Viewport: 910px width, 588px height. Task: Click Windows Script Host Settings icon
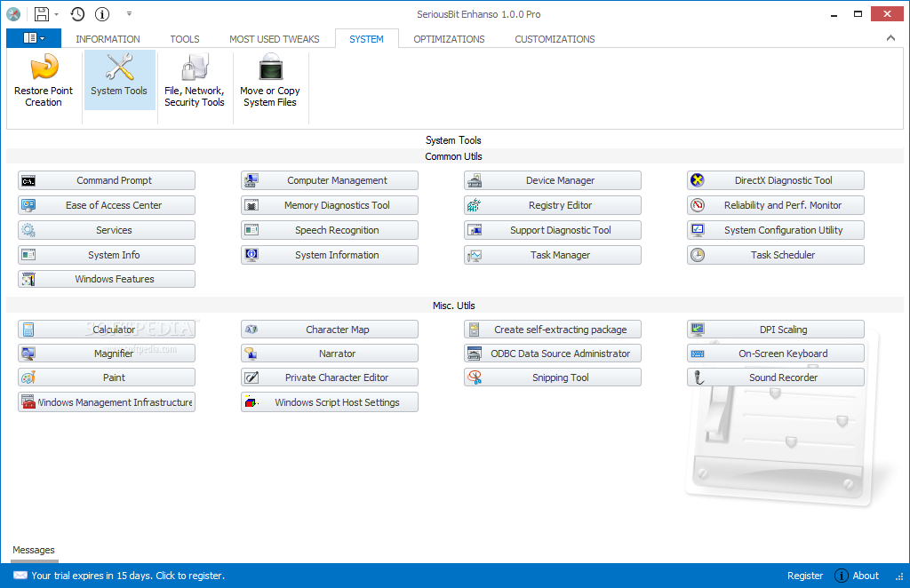coord(251,401)
